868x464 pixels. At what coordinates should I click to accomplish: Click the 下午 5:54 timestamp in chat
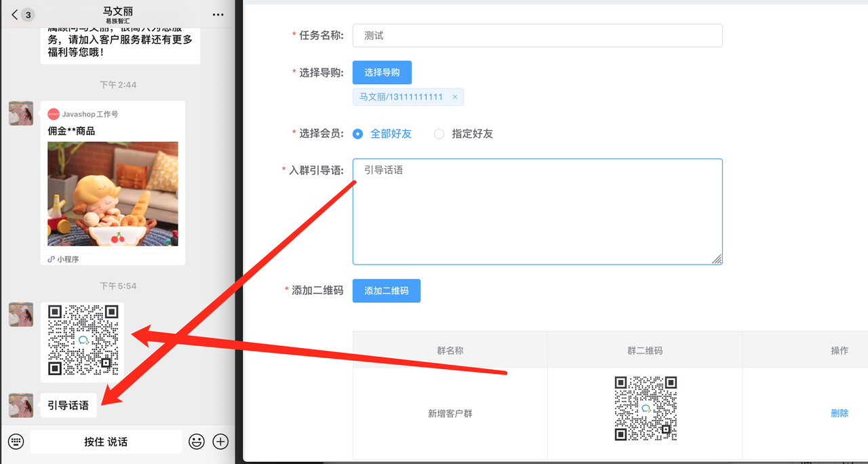[x=118, y=286]
